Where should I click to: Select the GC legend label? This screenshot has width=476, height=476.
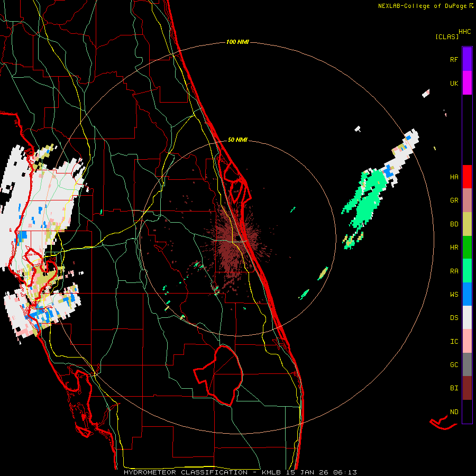454,365
